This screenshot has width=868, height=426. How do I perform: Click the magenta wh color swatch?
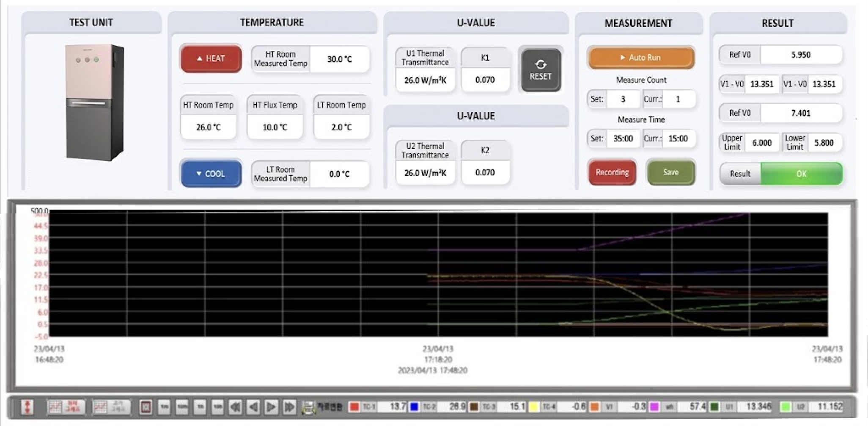coord(654,407)
